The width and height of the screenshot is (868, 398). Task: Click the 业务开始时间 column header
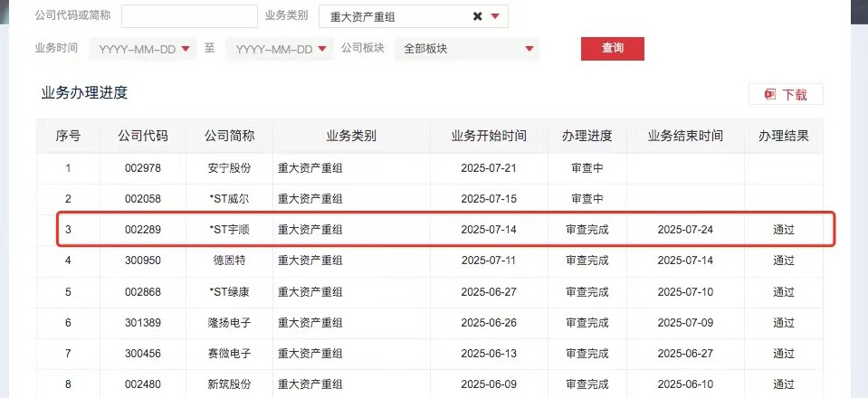click(x=489, y=137)
